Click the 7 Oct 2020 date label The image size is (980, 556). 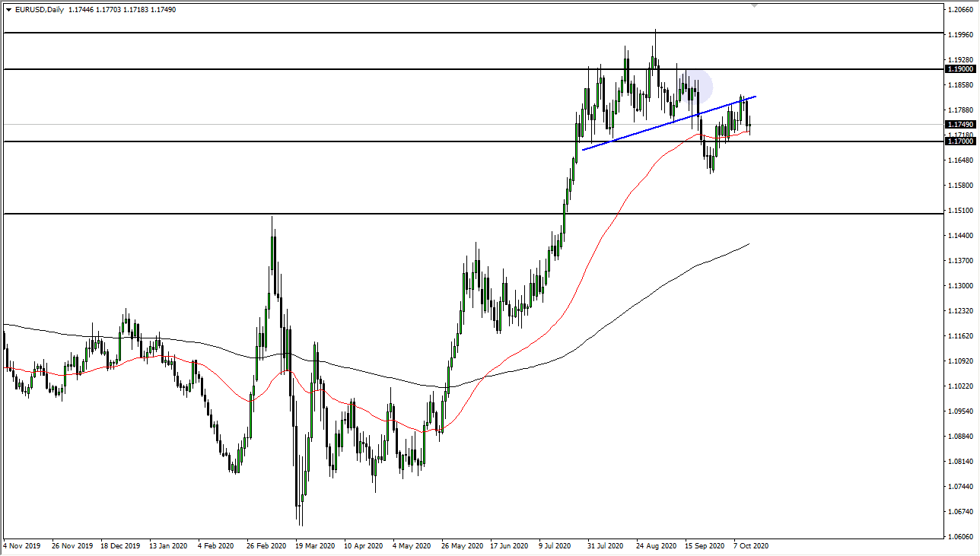749,546
